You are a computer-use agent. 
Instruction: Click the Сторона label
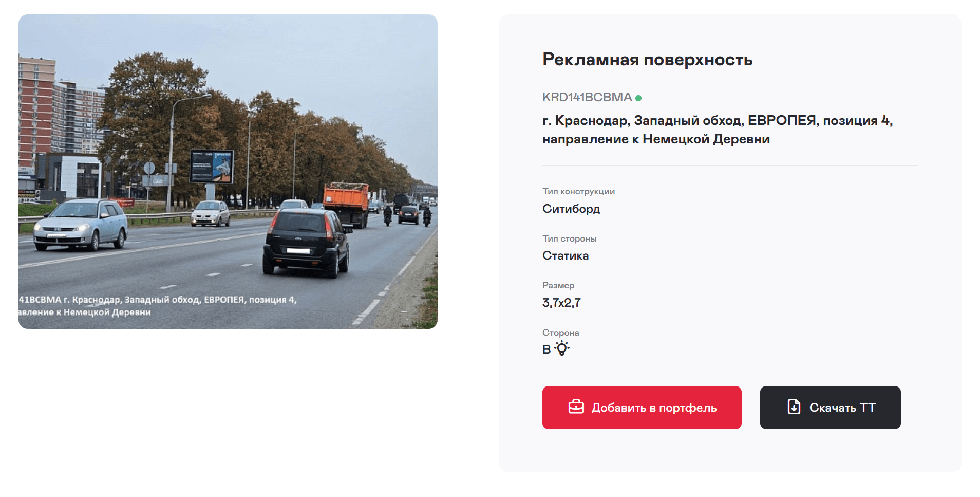[x=560, y=333]
